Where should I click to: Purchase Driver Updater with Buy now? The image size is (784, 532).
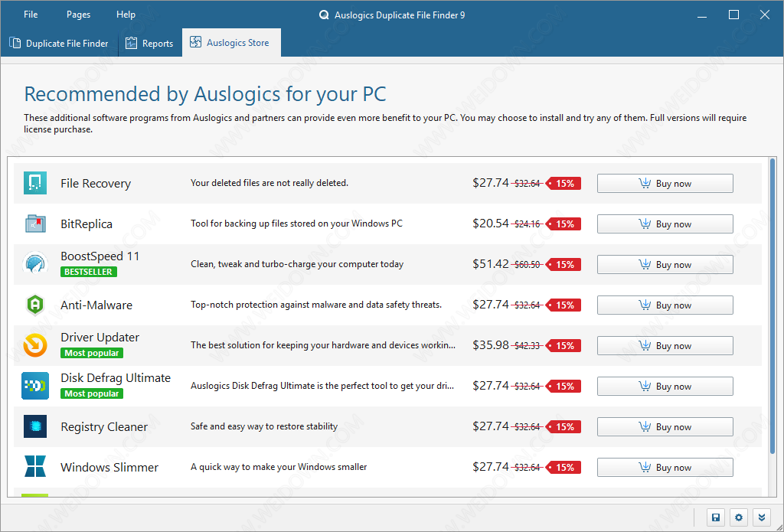(x=665, y=345)
